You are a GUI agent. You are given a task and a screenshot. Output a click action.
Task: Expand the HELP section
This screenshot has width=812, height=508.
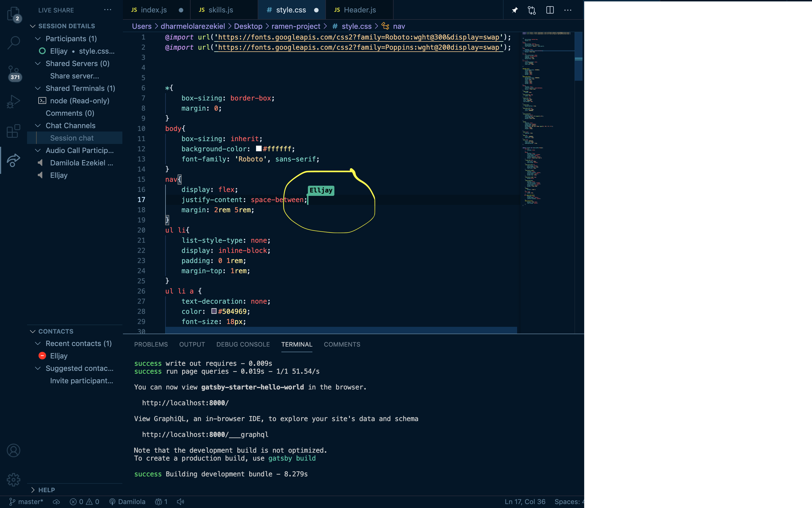click(32, 490)
